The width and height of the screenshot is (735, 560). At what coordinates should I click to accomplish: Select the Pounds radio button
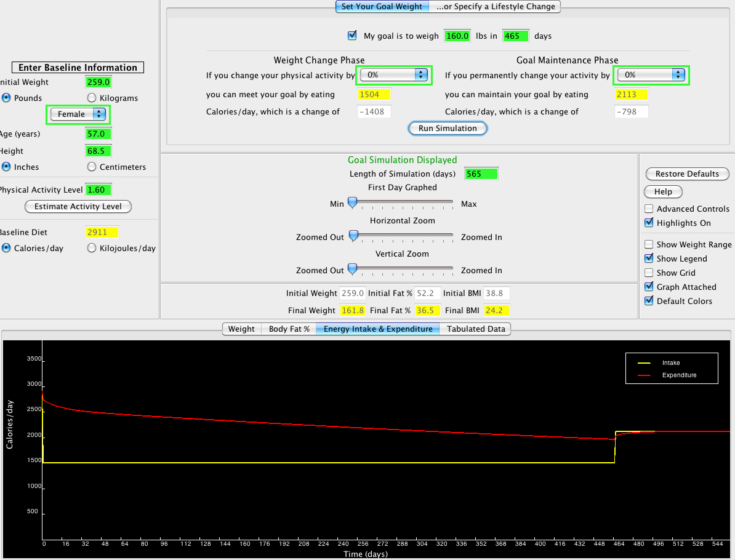[6, 98]
